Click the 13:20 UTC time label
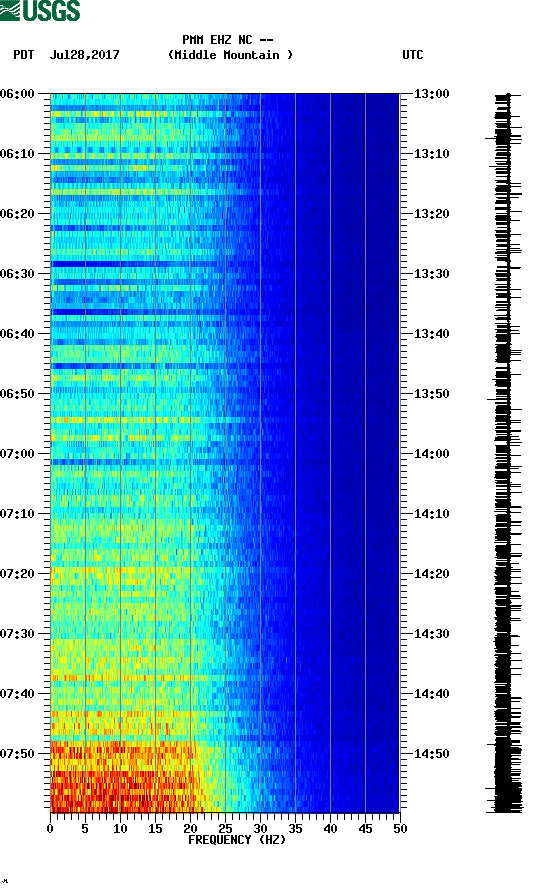The height and width of the screenshot is (892, 552). pyautogui.click(x=431, y=214)
